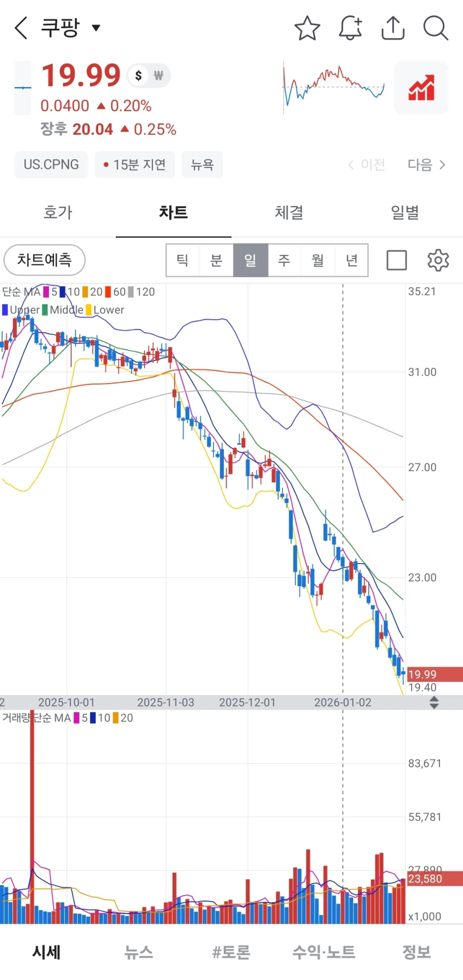Select dollar ($) currency toggle
Image resolution: width=463 pixels, height=980 pixels.
click(138, 76)
